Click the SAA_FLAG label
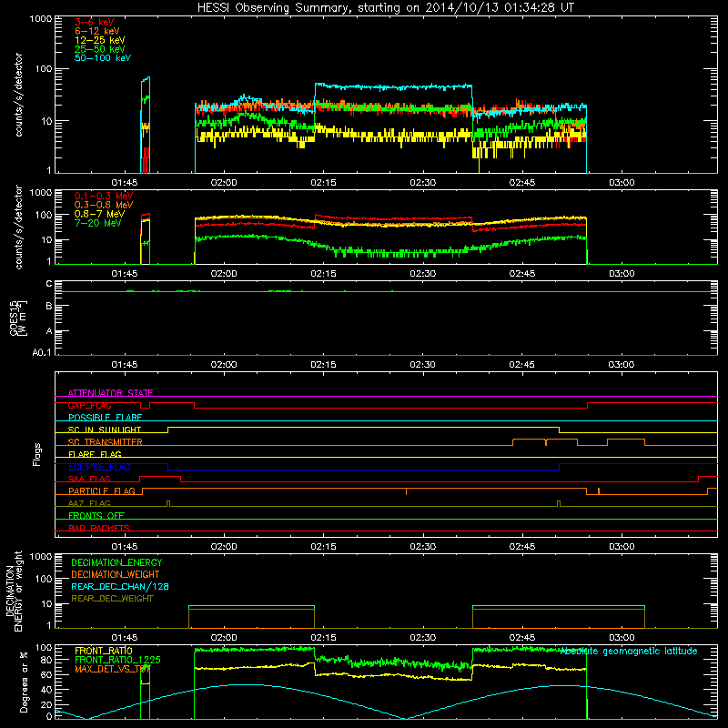Image resolution: width=728 pixels, height=728 pixels. click(89, 479)
